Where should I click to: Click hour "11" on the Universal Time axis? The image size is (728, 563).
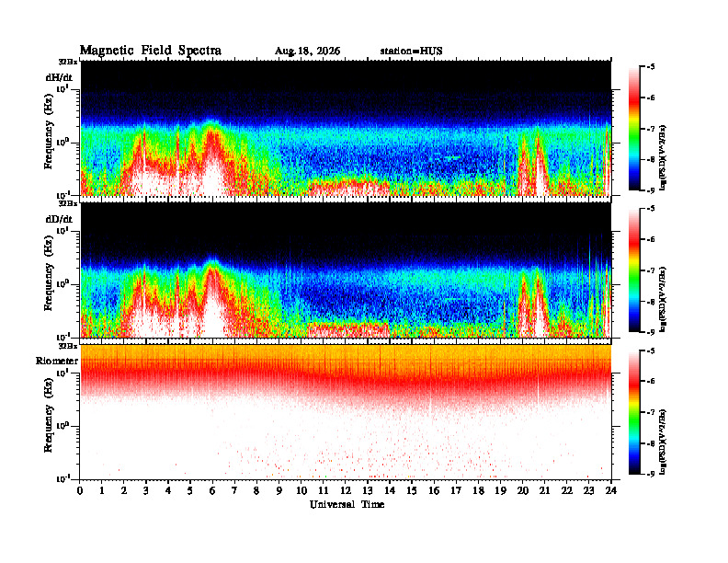(x=324, y=490)
